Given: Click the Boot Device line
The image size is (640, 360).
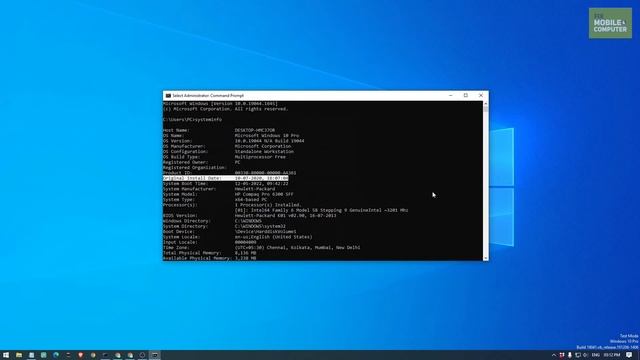Looking at the screenshot, I should click(229, 231).
